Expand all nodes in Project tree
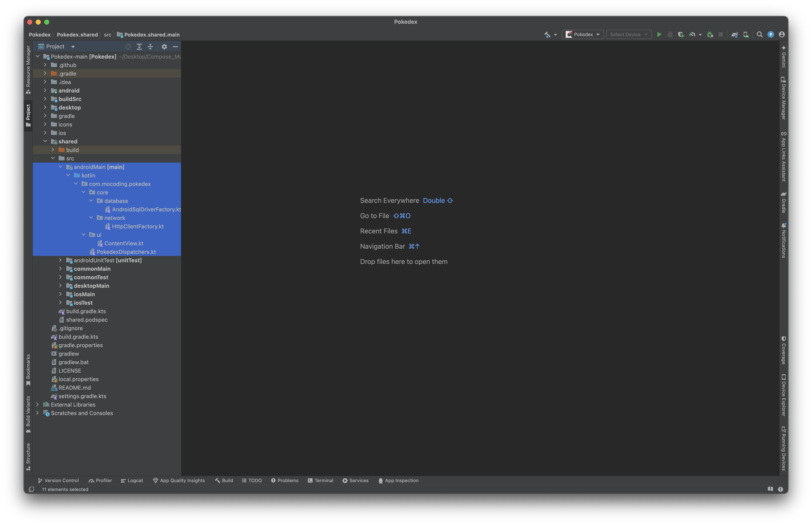 point(139,47)
